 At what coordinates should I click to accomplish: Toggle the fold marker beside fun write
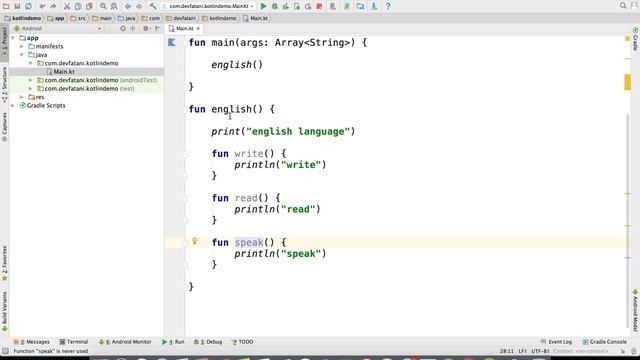[185, 154]
